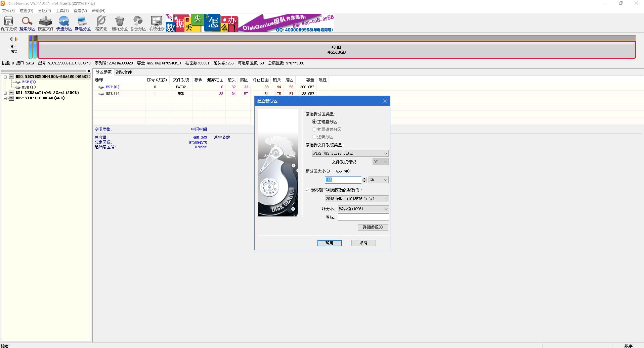Open the 工具(T) menu
Screen dimensions: 644x348
(x=62, y=11)
